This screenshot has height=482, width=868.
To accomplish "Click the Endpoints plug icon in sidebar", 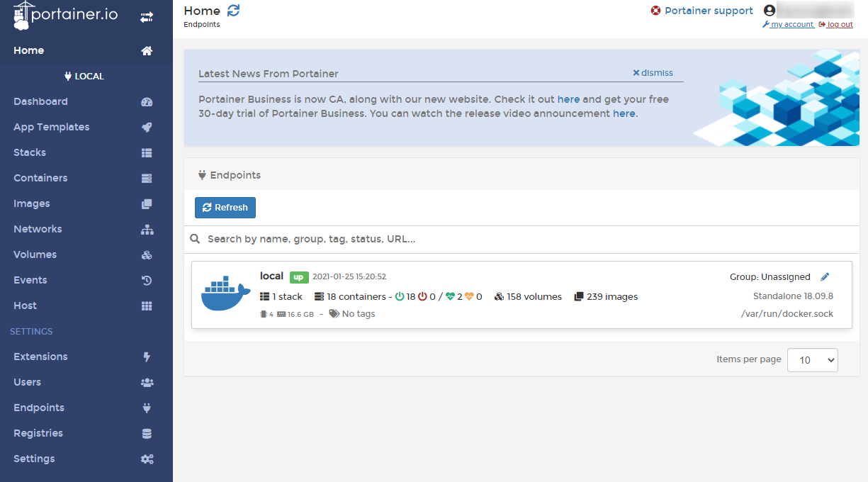I will click(147, 408).
